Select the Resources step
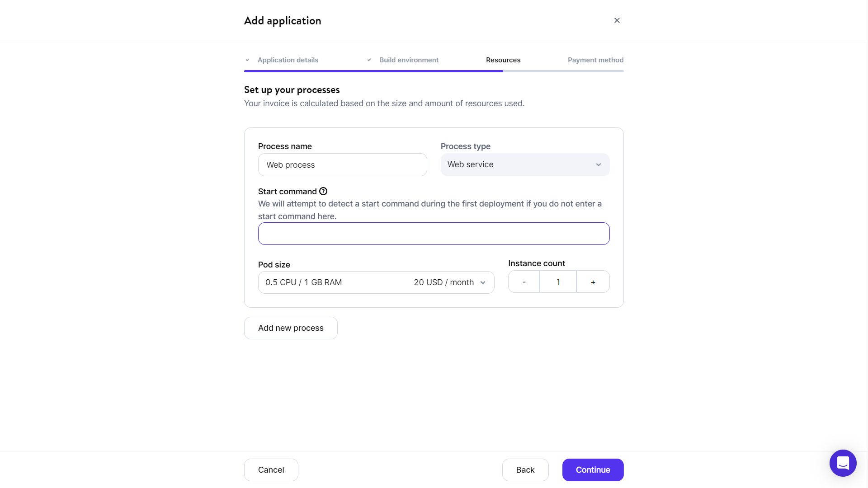Viewport: 868px width, 488px height. click(x=503, y=60)
